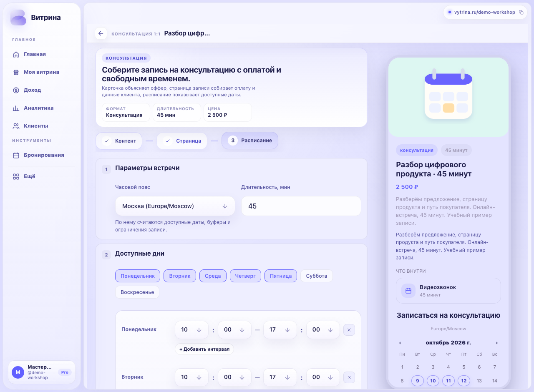Remove the Вторник interval with X

click(x=349, y=378)
